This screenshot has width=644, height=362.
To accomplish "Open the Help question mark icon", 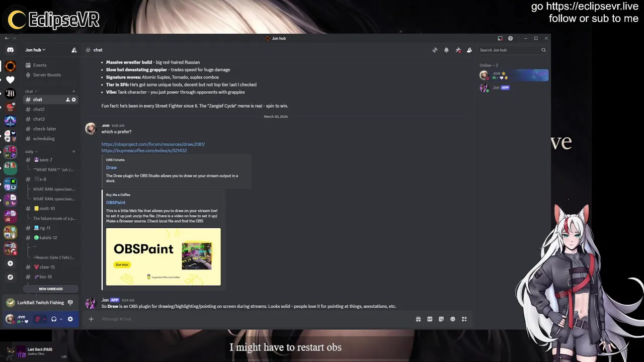I will [510, 38].
